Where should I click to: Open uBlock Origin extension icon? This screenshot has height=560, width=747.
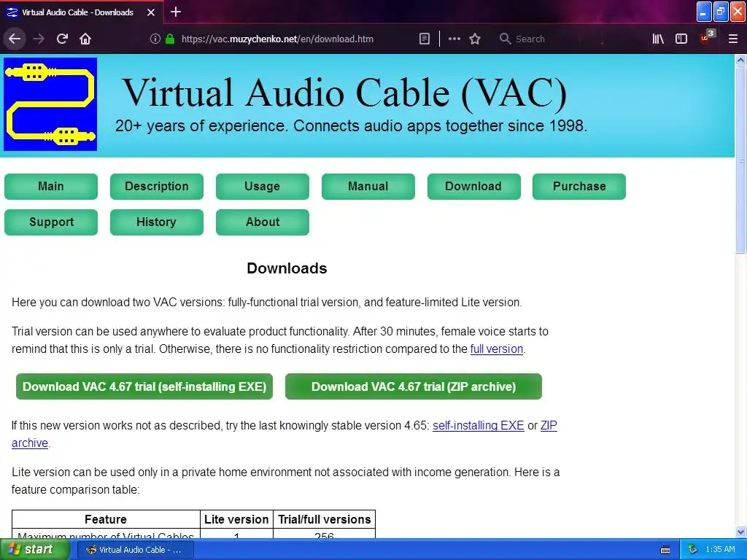(706, 38)
